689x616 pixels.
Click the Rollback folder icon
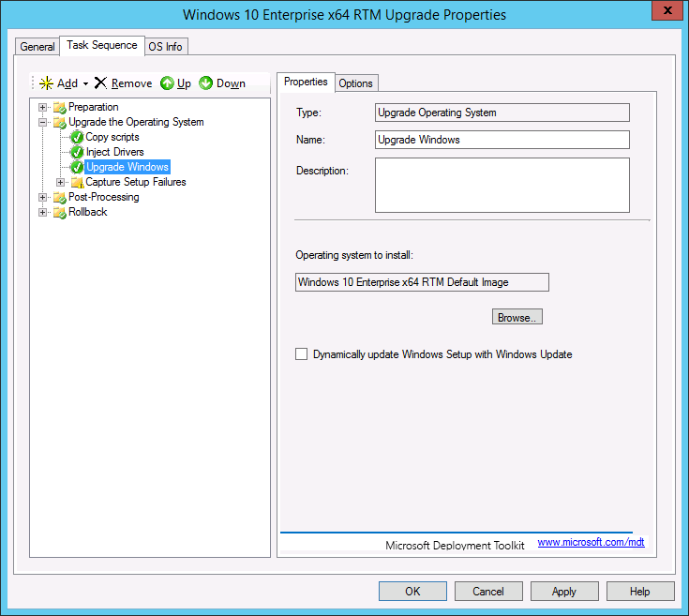[59, 212]
